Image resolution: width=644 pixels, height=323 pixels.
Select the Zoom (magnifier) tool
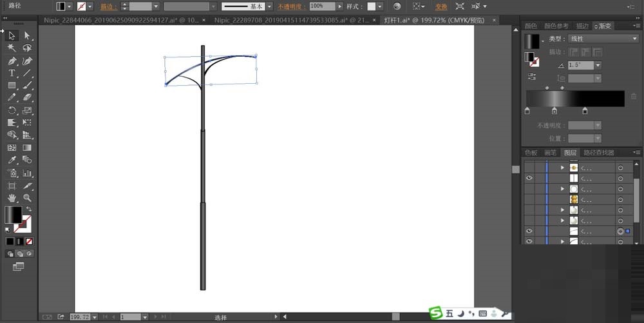coord(27,198)
